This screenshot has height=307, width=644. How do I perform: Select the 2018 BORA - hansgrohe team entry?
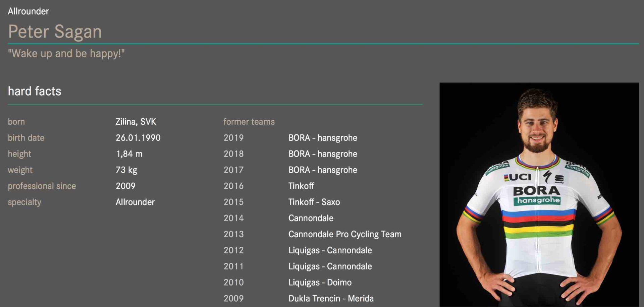click(322, 154)
